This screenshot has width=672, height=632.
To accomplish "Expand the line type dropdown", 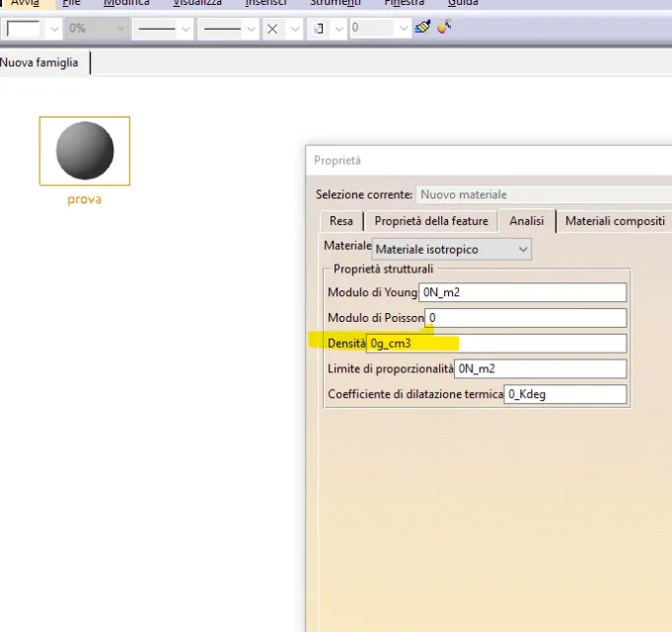I will click(251, 29).
